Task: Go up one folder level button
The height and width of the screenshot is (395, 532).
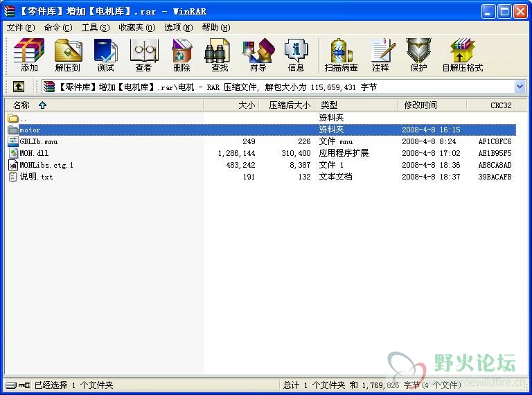Action: pos(19,87)
